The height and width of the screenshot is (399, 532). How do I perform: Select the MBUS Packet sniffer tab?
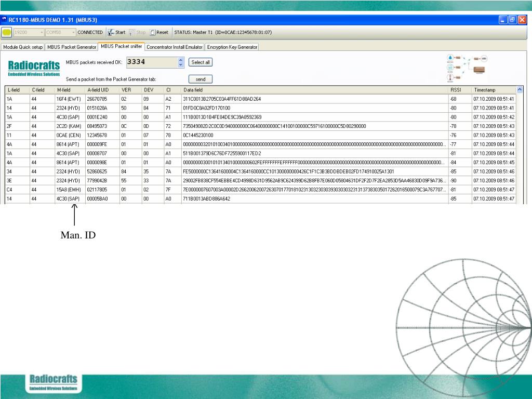click(x=121, y=46)
